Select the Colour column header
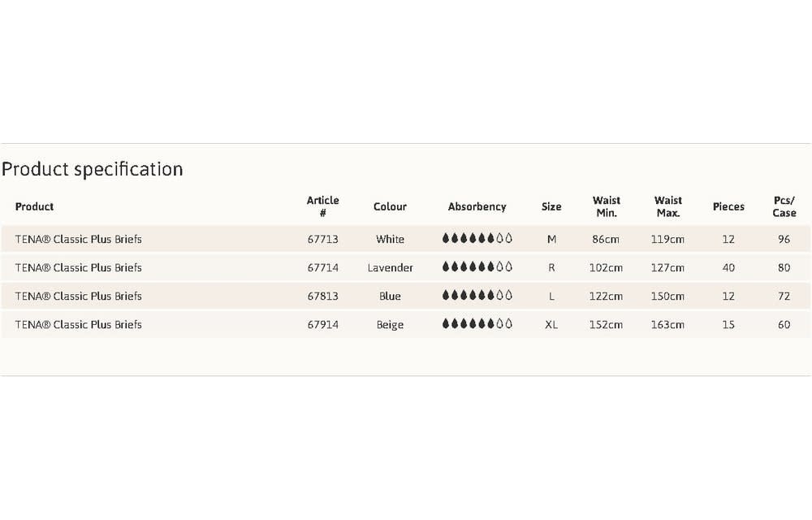This screenshot has height=520, width=812. point(390,206)
